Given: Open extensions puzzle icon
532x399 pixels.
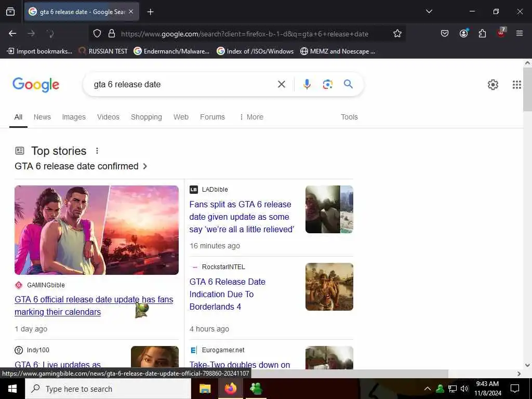Looking at the screenshot, I should point(482,33).
